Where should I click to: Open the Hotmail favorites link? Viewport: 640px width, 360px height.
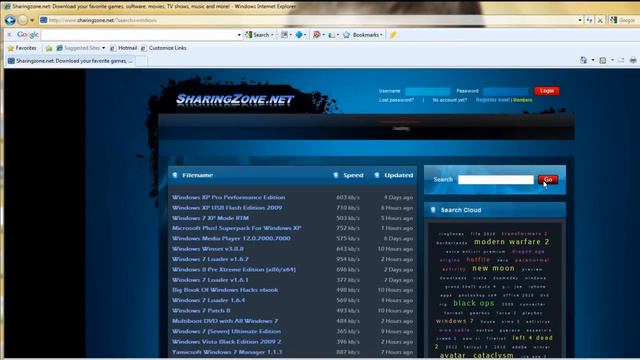(124, 48)
